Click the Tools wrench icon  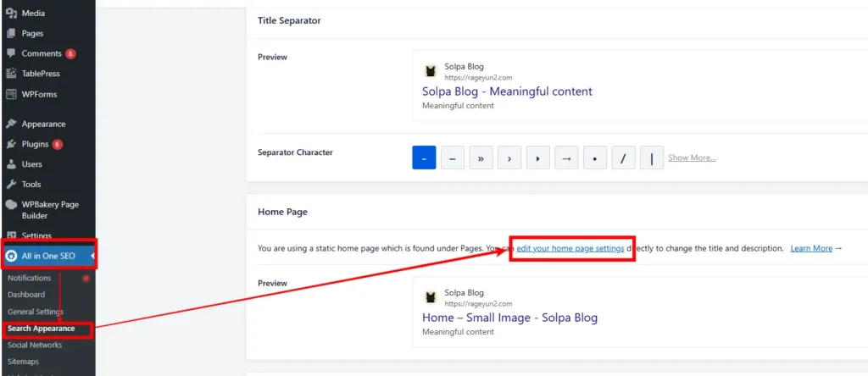point(11,184)
